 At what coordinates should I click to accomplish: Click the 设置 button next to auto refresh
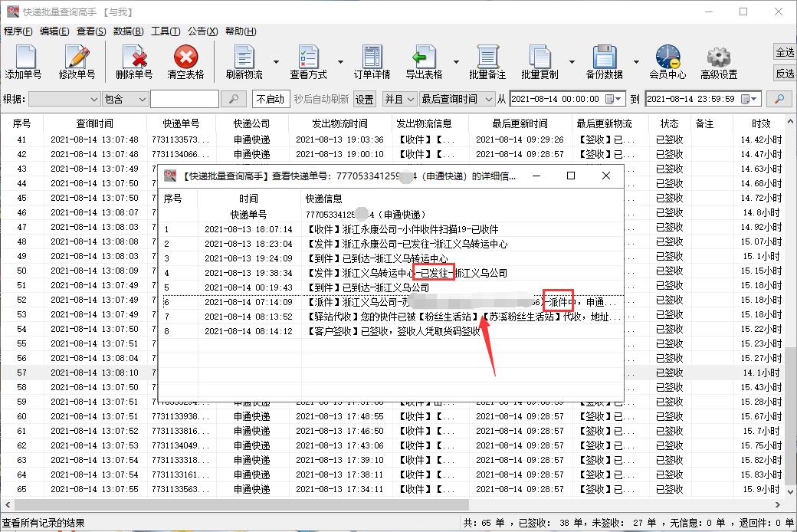click(x=364, y=98)
